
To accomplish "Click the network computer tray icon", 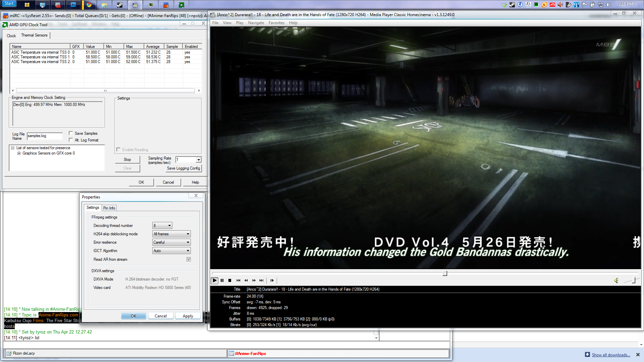I will click(601, 5).
